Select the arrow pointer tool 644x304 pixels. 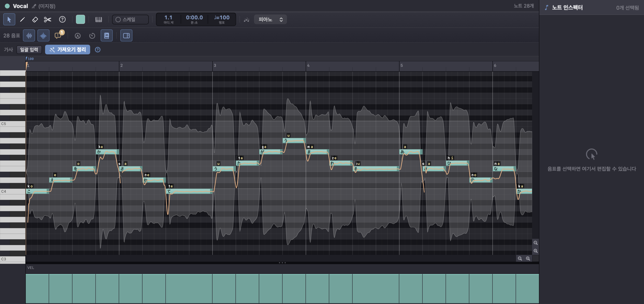[9, 20]
